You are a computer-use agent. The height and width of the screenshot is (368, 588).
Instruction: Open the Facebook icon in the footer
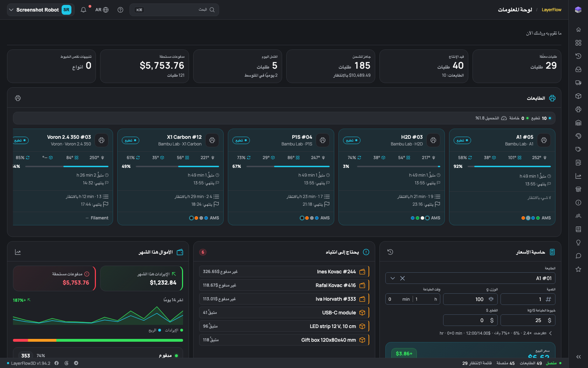tap(56, 363)
